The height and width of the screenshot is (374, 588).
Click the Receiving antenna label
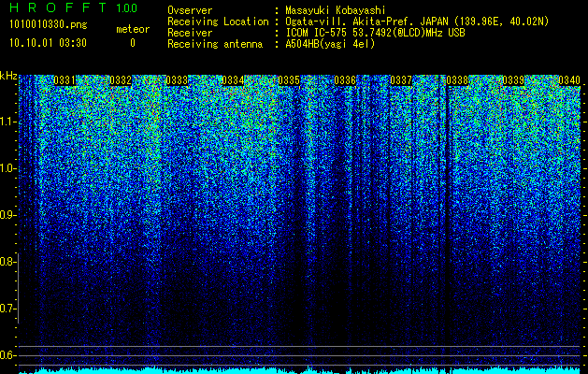pos(215,44)
